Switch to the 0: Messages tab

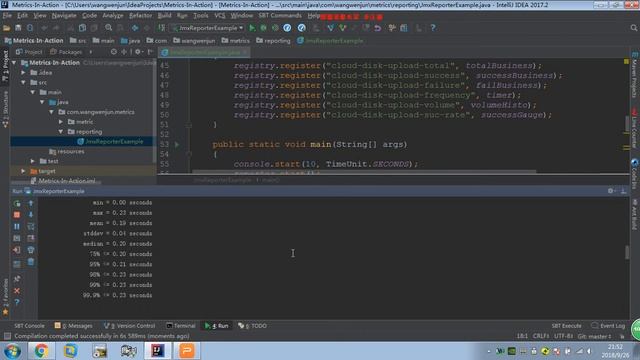(74, 326)
